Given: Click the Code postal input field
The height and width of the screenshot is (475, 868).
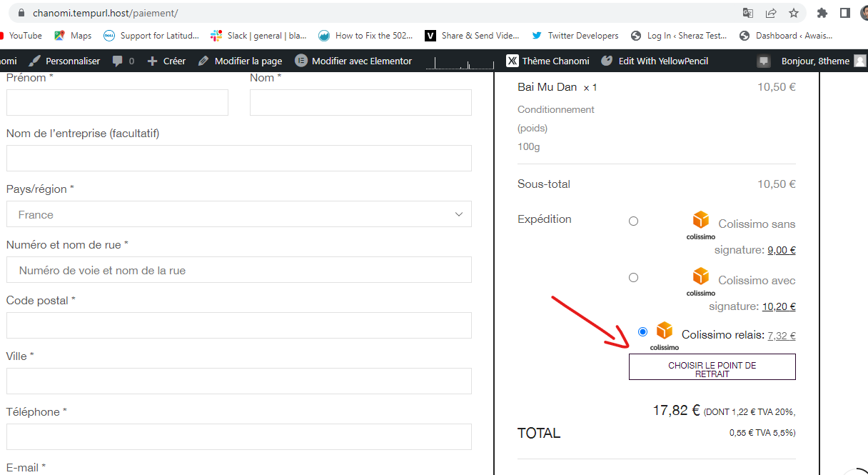Looking at the screenshot, I should click(239, 325).
